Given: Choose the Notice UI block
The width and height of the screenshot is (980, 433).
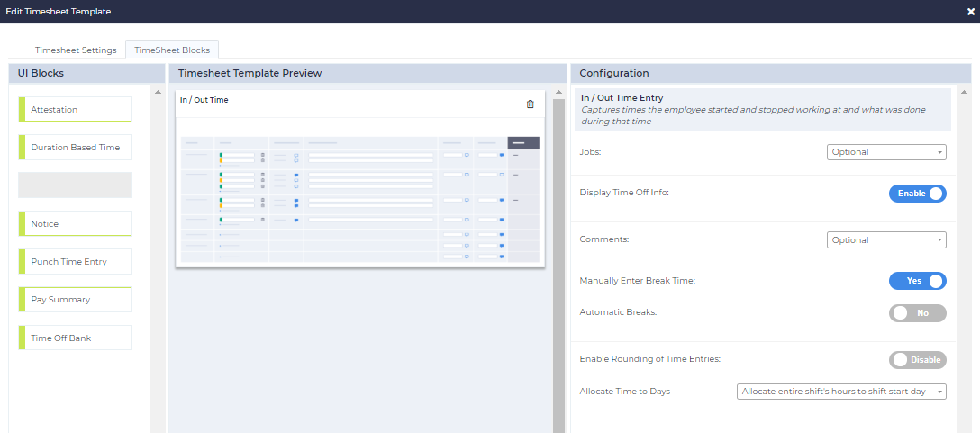Looking at the screenshot, I should pos(76,224).
